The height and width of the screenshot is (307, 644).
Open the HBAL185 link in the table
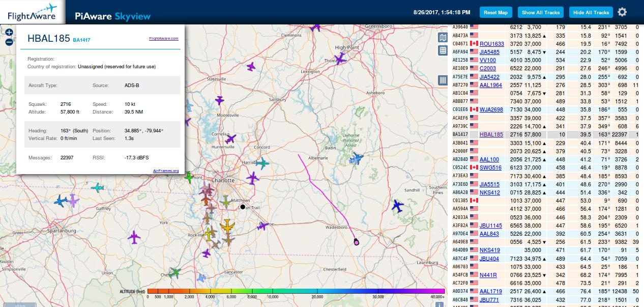[491, 134]
